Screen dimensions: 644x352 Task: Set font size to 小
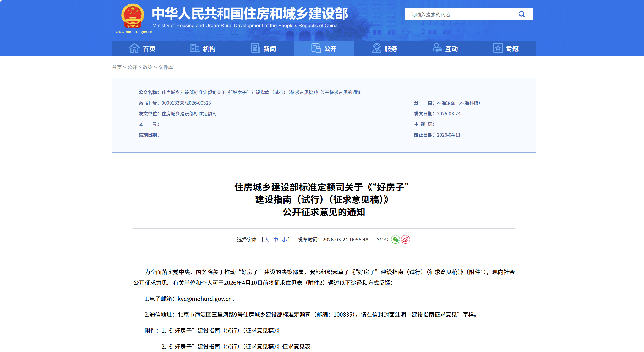click(x=284, y=240)
